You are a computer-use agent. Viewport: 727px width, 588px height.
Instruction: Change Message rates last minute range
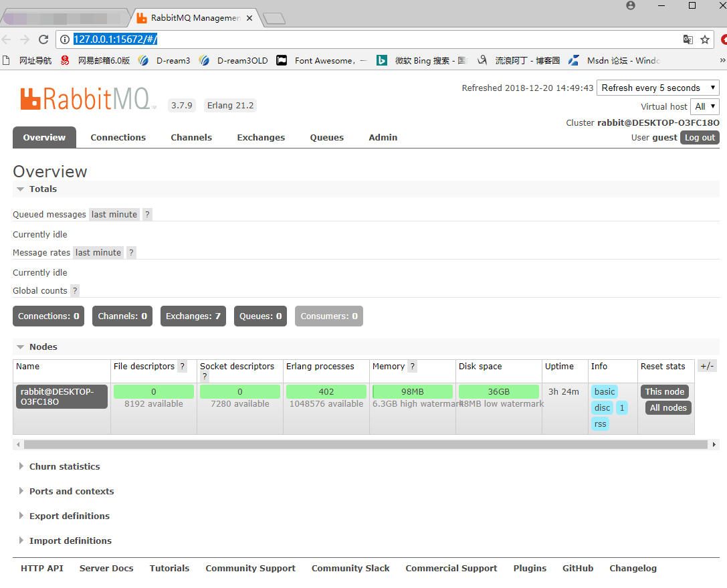(98, 252)
